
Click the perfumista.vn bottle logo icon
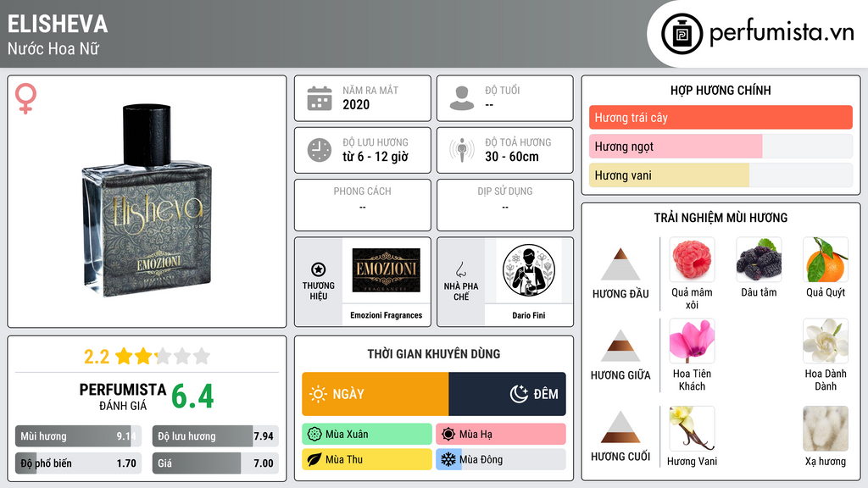[x=682, y=34]
